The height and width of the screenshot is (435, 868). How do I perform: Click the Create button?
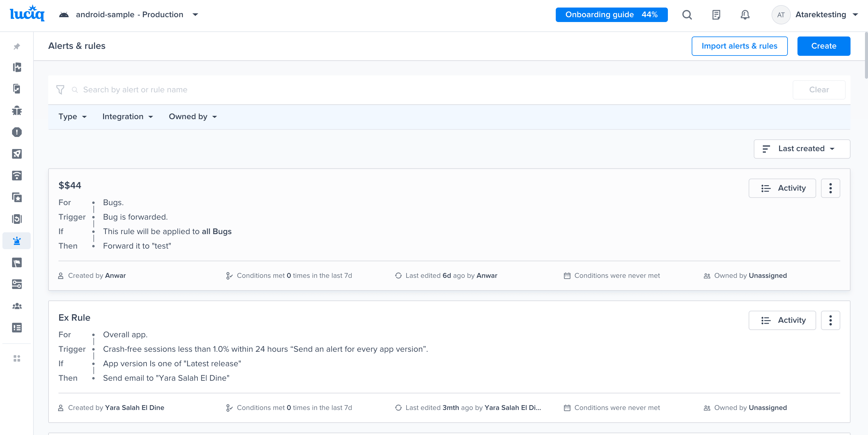click(823, 46)
